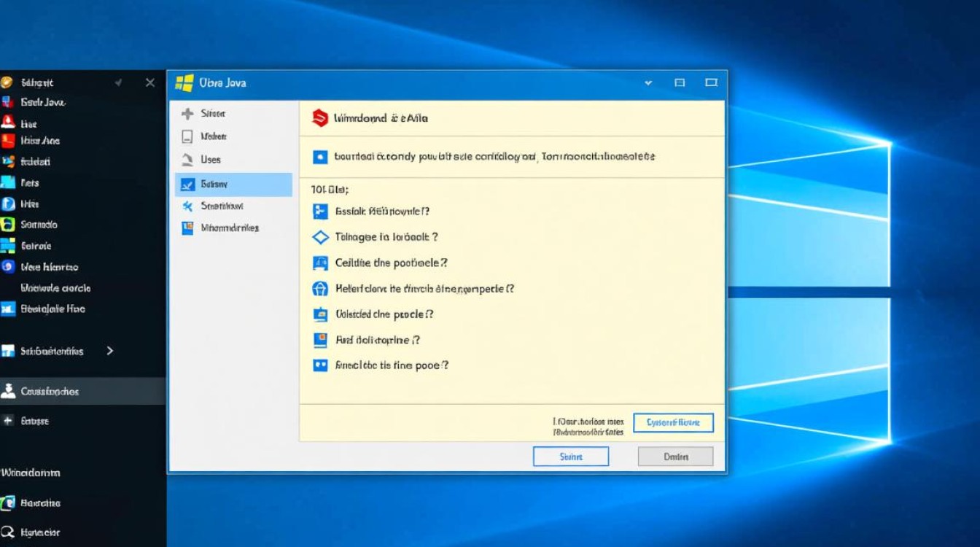Open the magnifier search icon at sidebar bottom

pyautogui.click(x=9, y=532)
